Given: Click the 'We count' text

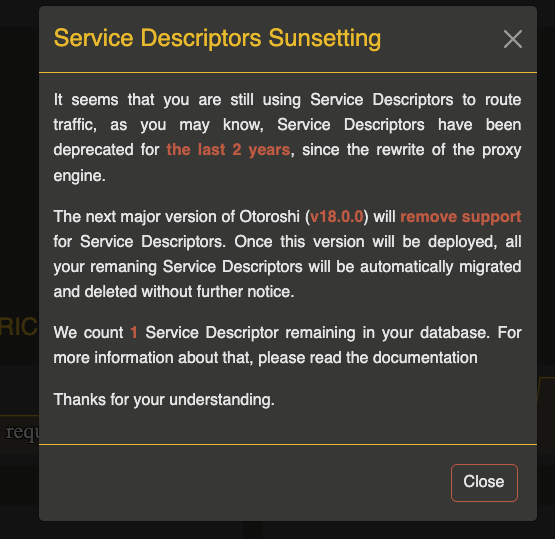Looking at the screenshot, I should point(88,332).
